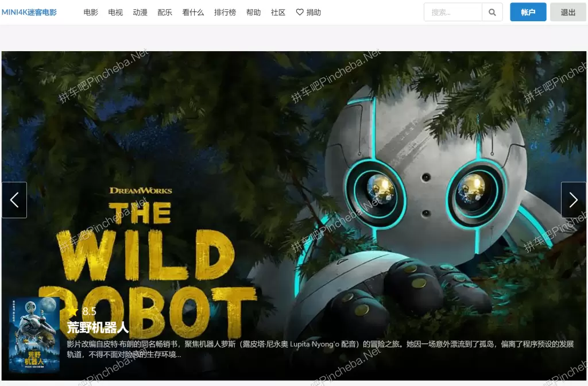
Task: Show the next carousel slide arrow
Action: pyautogui.click(x=574, y=200)
